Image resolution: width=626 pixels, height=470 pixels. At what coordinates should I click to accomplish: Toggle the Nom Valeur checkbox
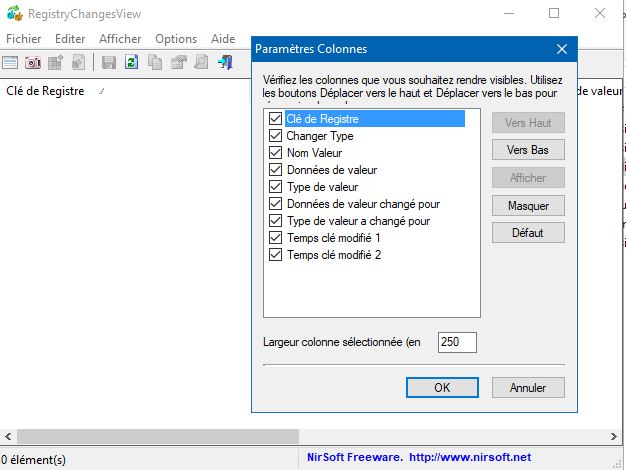click(x=275, y=153)
